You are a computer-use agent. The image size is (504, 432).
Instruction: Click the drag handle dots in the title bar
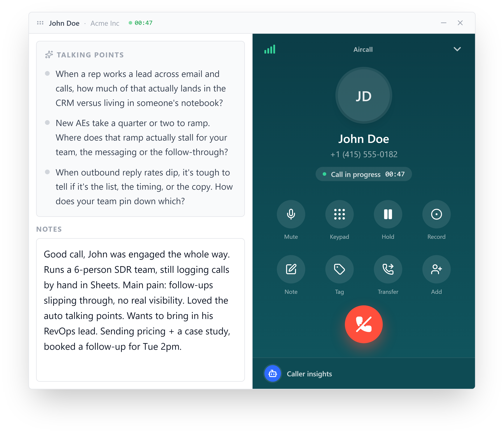point(40,23)
